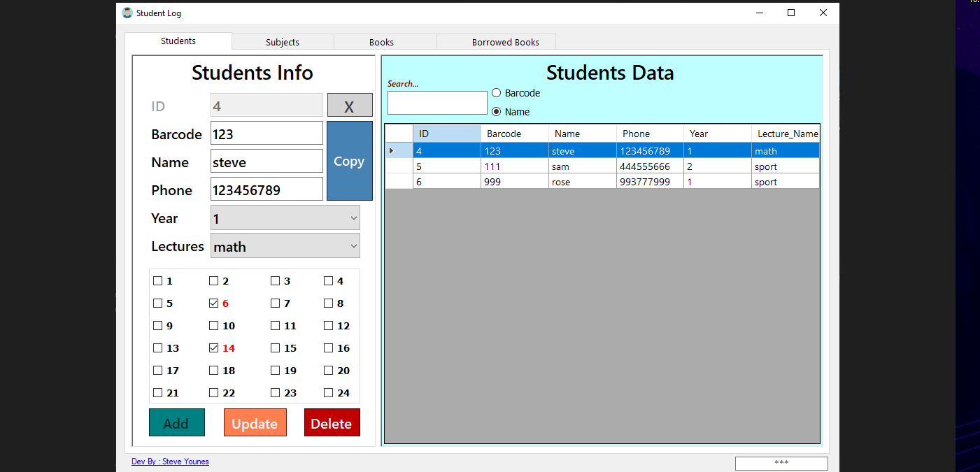Click the Search text field
The image size is (980, 472).
pos(437,103)
